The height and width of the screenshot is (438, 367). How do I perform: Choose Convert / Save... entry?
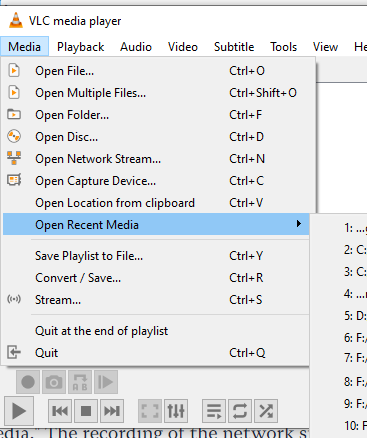coord(156,278)
